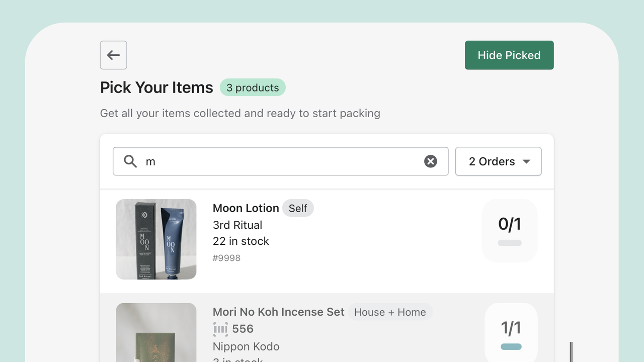Clear the search text using the X icon
The image size is (644, 362).
pos(430,161)
